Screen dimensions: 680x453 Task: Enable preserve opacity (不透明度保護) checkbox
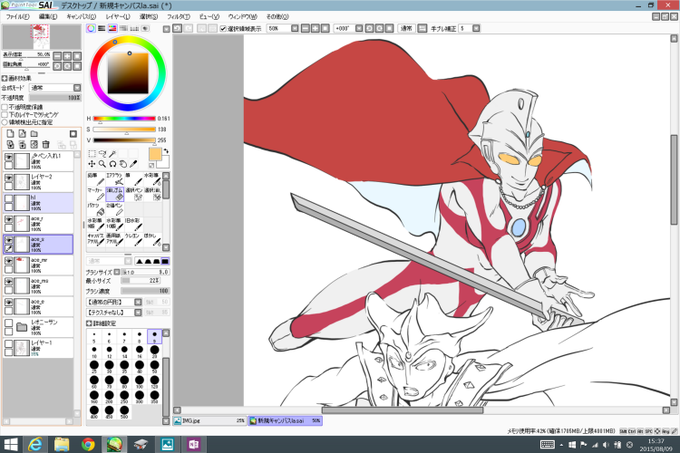5,107
